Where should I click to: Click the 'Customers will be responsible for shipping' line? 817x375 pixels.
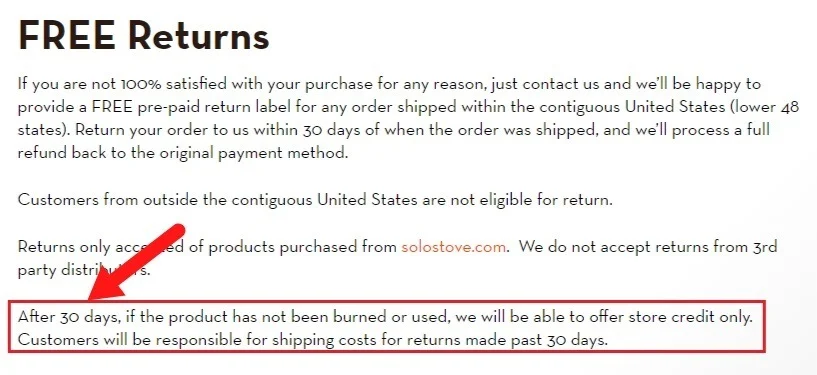coord(313,341)
